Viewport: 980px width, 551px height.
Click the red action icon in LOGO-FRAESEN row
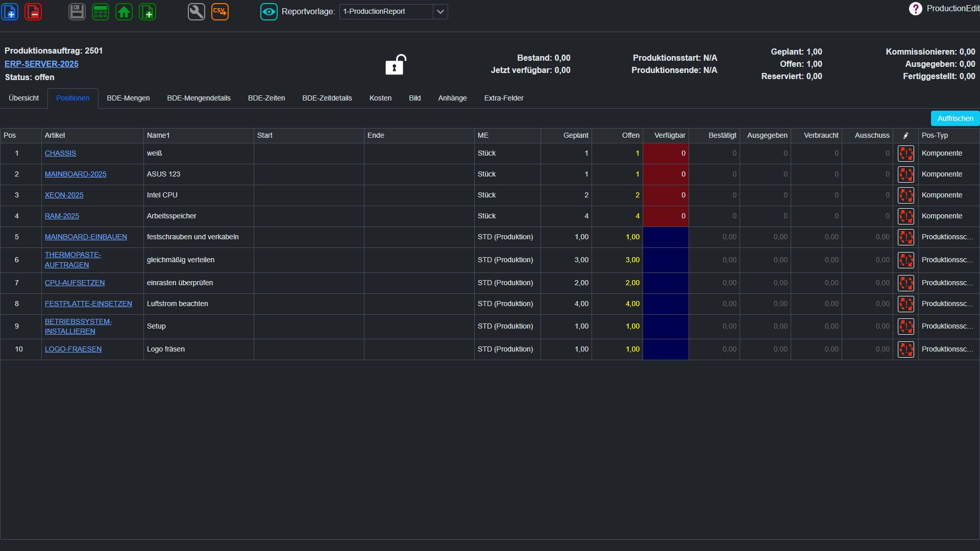tap(906, 349)
